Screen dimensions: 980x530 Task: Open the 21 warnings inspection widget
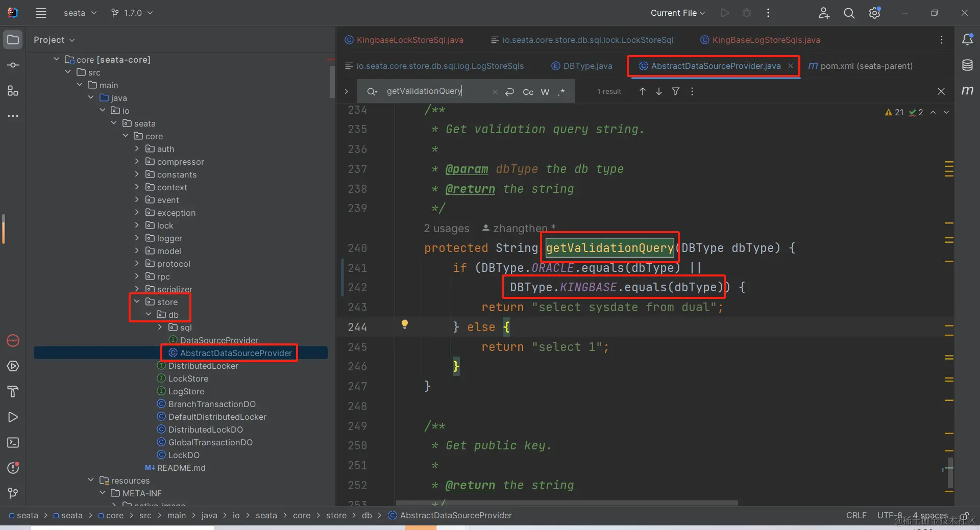pyautogui.click(x=895, y=112)
